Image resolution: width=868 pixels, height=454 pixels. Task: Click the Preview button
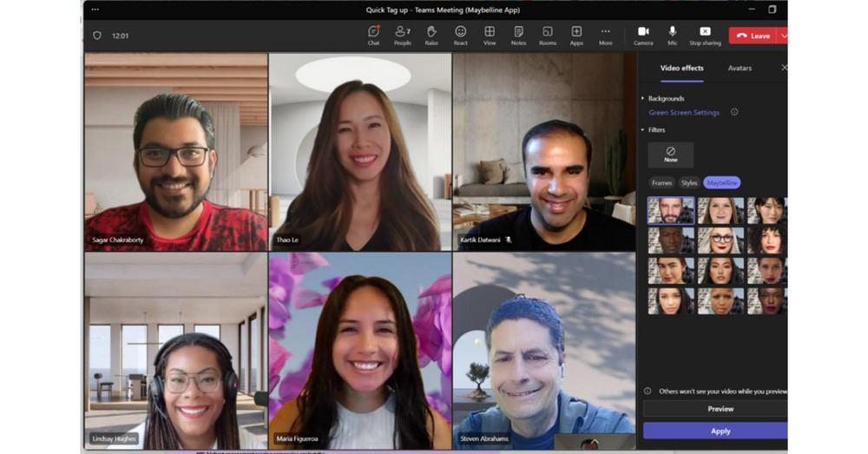(715, 409)
